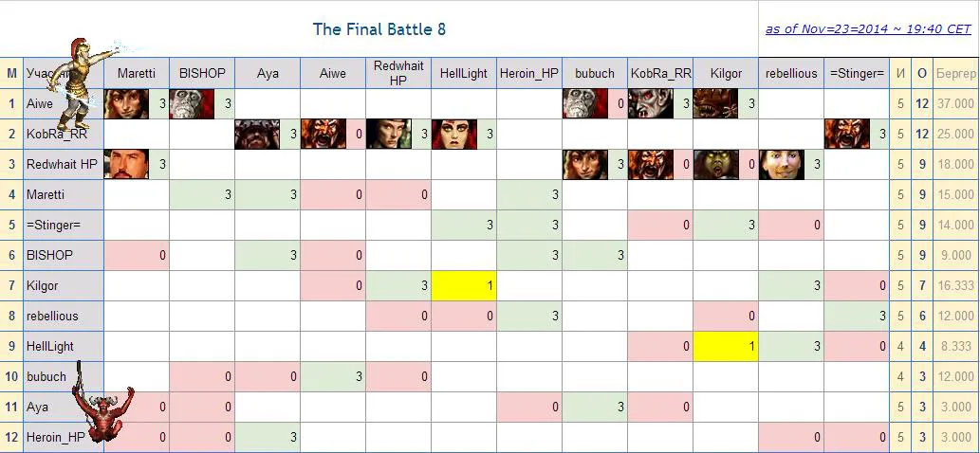This screenshot has width=980, height=453.
Task: Click the hero portrait in KobRa_RR's Aya cell
Action: 257,134
